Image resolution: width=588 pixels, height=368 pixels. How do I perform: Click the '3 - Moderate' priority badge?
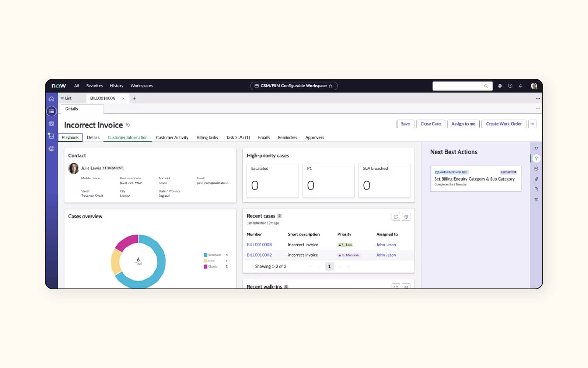point(349,255)
